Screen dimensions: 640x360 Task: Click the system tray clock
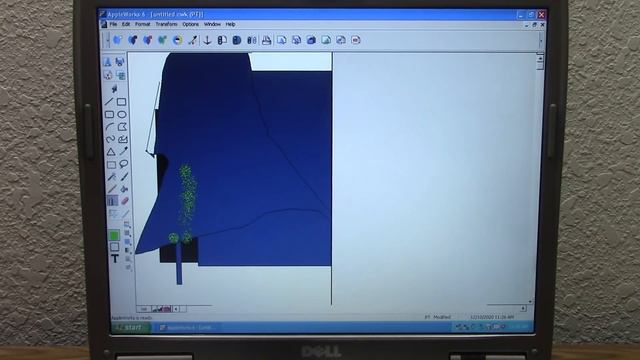[x=520, y=327]
